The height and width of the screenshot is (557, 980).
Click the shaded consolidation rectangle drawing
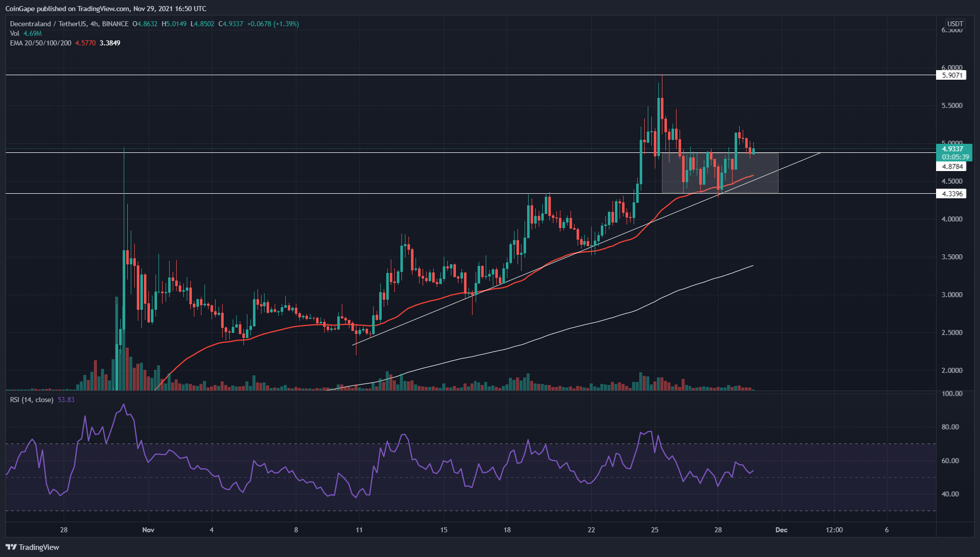point(720,173)
